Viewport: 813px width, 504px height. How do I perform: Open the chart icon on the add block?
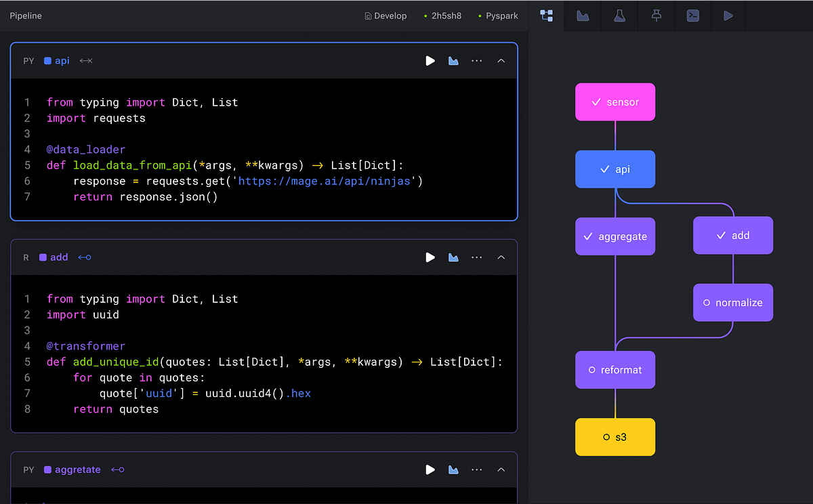(x=453, y=257)
